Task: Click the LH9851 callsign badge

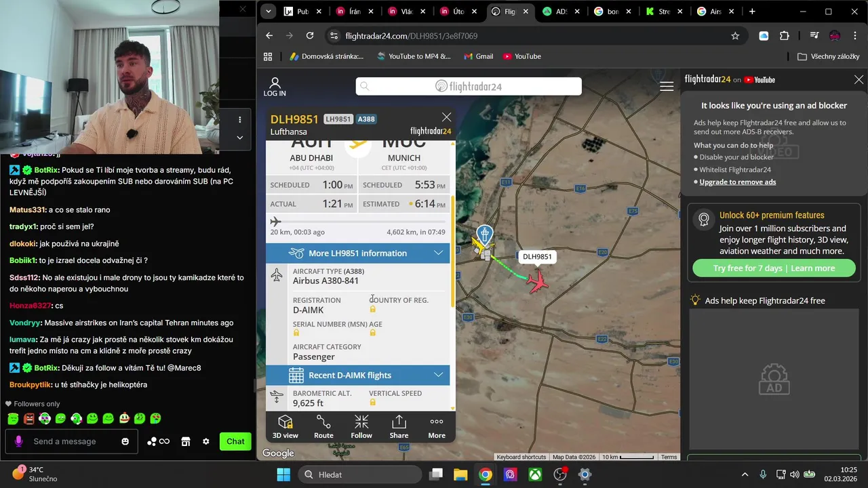Action: (338, 119)
